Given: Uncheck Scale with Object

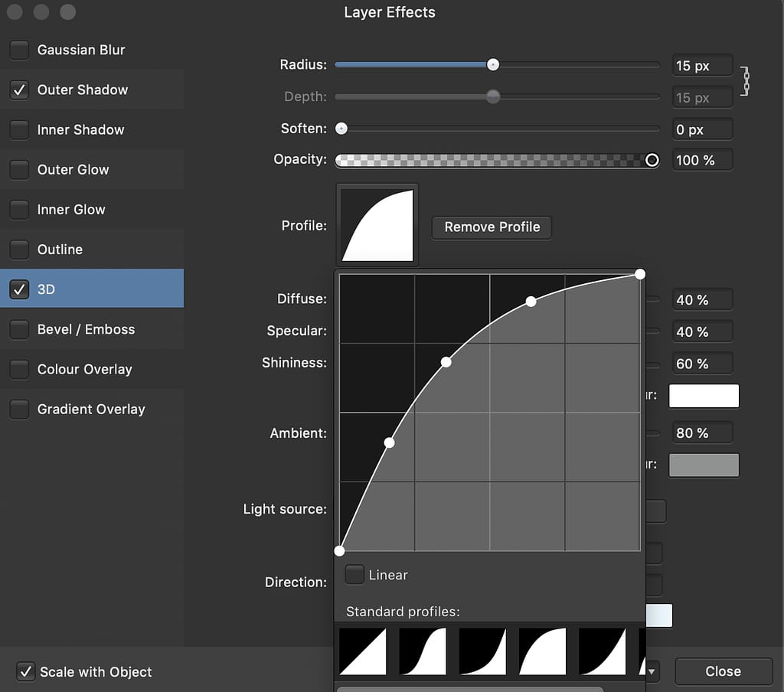Looking at the screenshot, I should [x=26, y=671].
